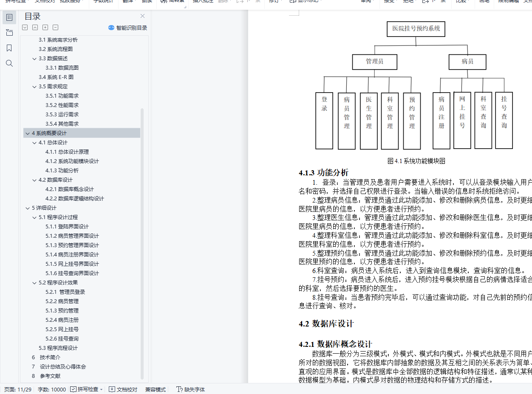This screenshot has height=394, width=532.
Task: Click the 医院挂号预约系统 box in diagram
Action: tap(416, 29)
